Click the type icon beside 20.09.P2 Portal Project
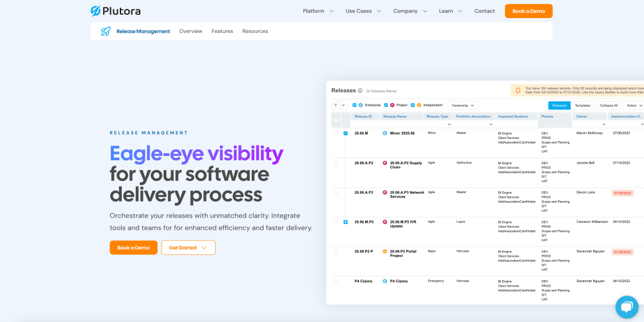 coord(385,251)
